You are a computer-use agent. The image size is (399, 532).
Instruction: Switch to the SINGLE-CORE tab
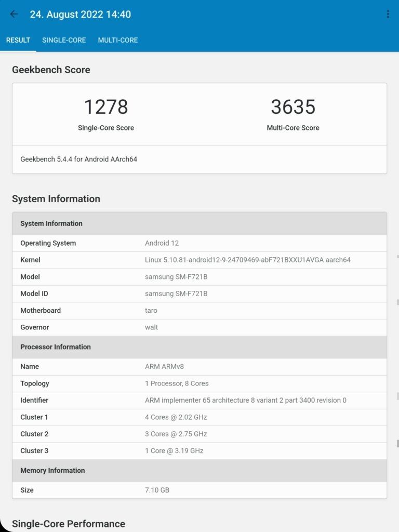click(x=64, y=40)
